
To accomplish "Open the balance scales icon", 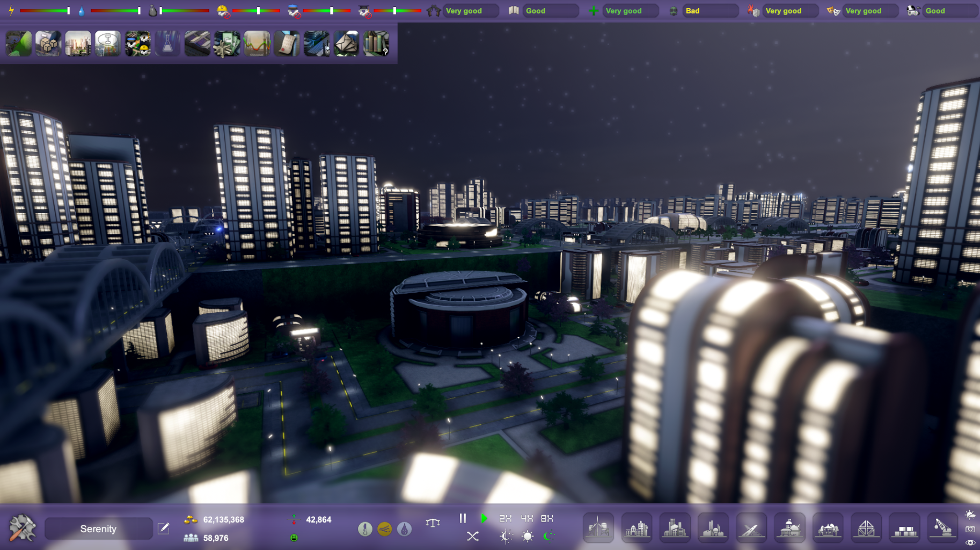I will click(433, 523).
